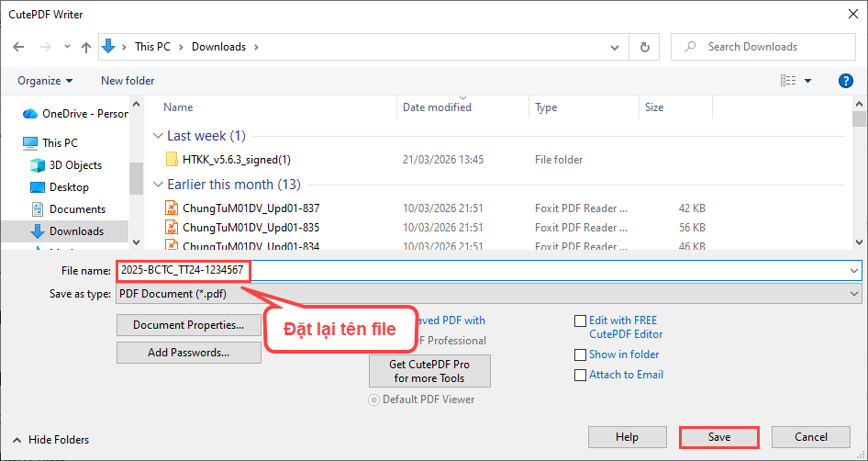
Task: Open the Organize menu
Action: 45,81
